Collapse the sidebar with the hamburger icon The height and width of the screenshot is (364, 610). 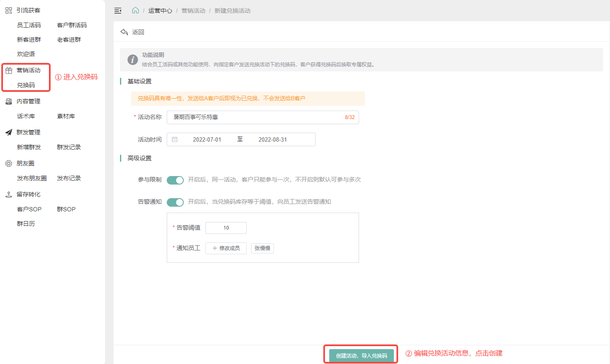coord(118,11)
